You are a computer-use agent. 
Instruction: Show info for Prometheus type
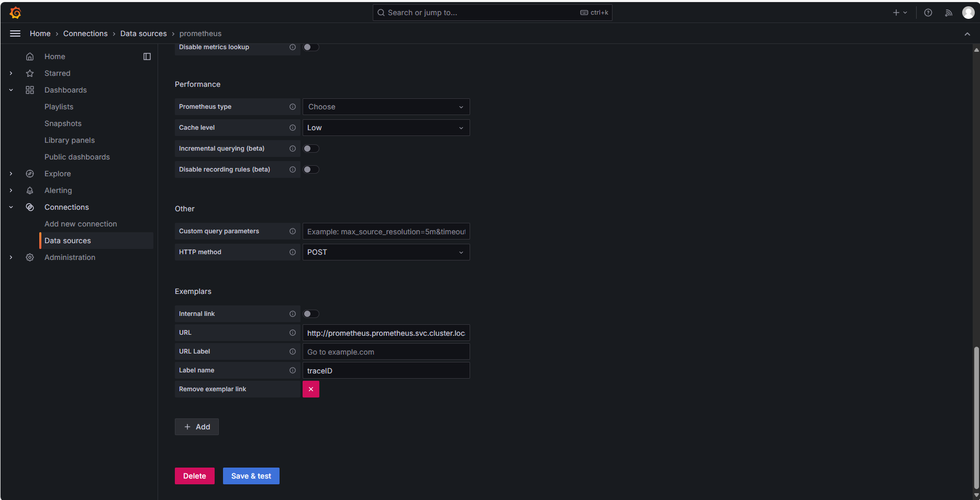(x=293, y=107)
